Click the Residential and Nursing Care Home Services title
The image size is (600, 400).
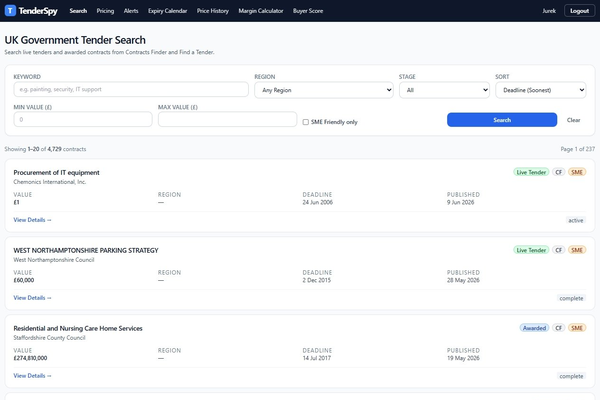tap(78, 328)
